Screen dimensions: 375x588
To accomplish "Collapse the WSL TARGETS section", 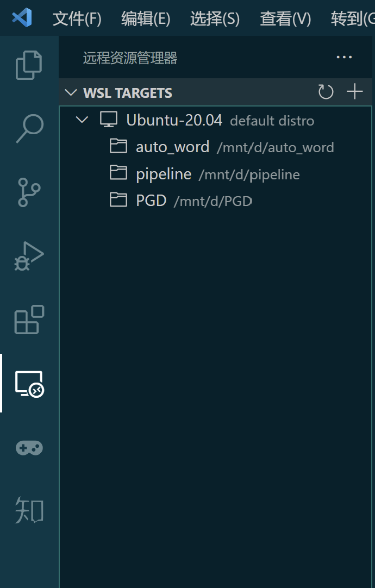I will pyautogui.click(x=70, y=93).
